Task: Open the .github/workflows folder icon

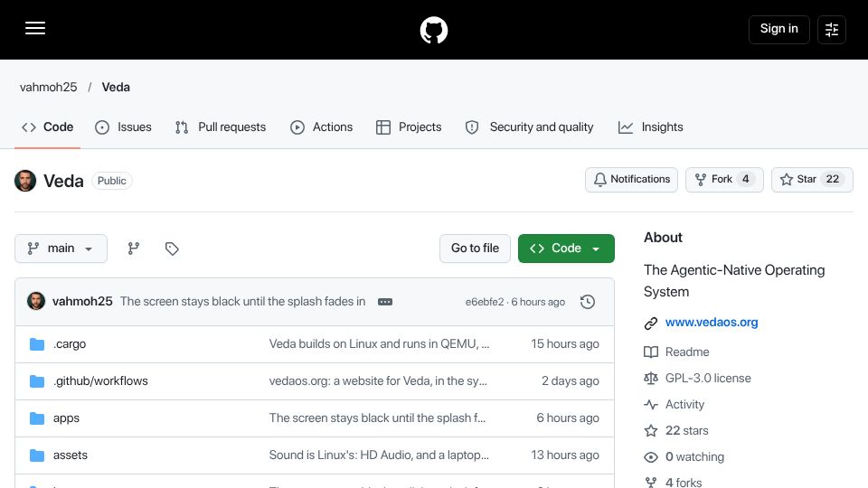Action: (37, 381)
